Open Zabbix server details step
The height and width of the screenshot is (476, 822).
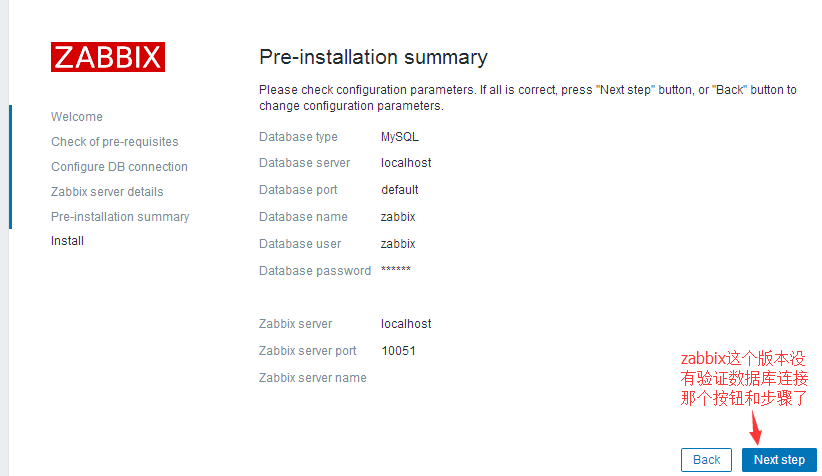pos(107,192)
